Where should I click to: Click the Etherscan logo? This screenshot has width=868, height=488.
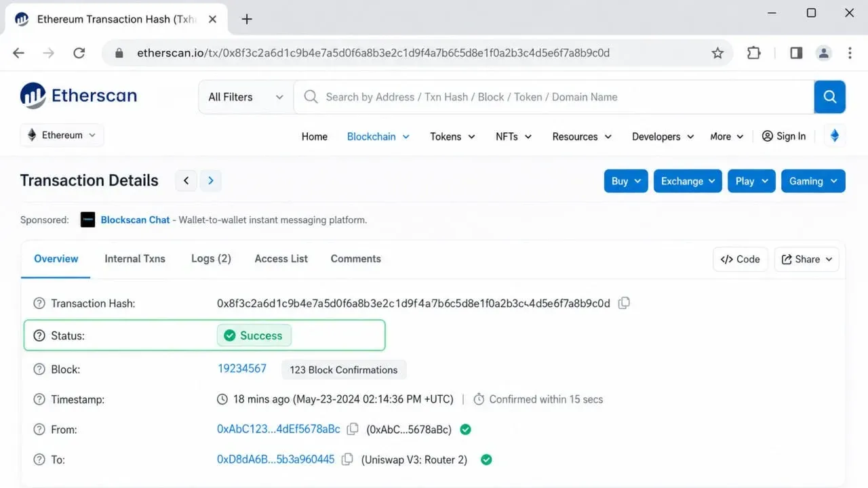(x=79, y=96)
